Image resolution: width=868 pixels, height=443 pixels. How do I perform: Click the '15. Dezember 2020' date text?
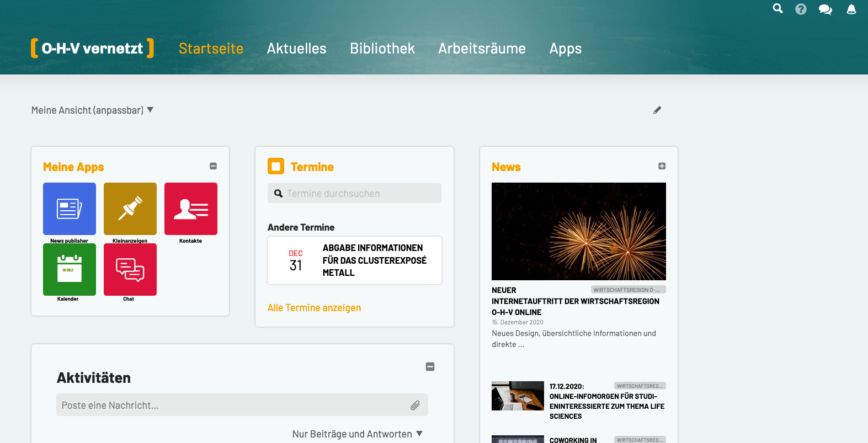click(518, 322)
